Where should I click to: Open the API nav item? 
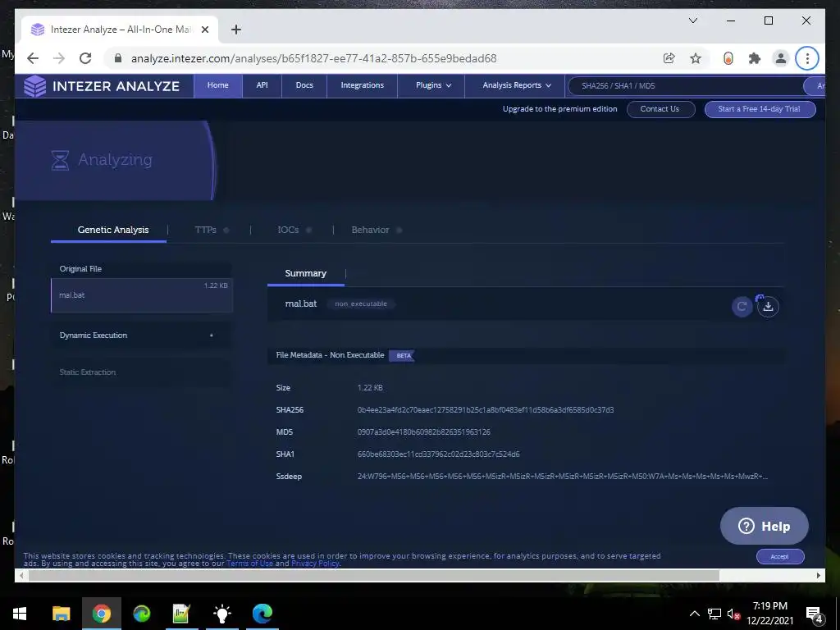coord(262,85)
